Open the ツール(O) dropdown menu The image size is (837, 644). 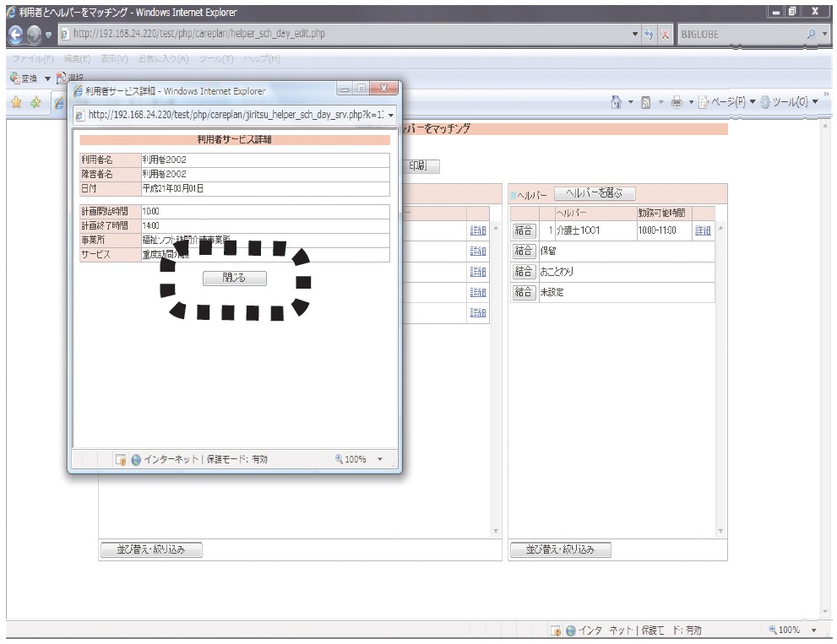pyautogui.click(x=780, y=103)
